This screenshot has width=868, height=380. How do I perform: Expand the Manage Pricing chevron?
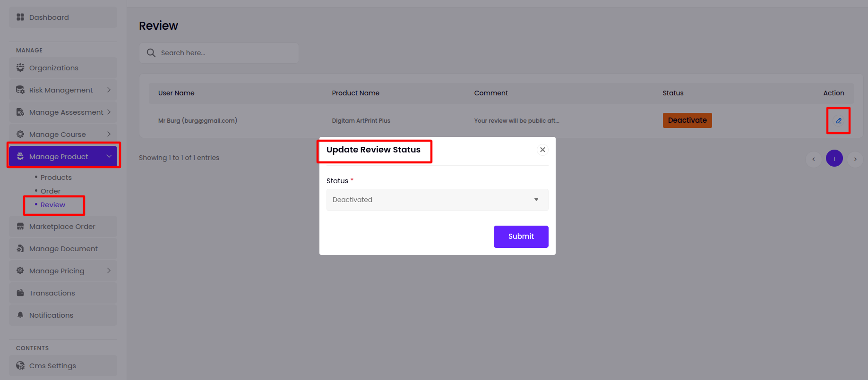[109, 271]
